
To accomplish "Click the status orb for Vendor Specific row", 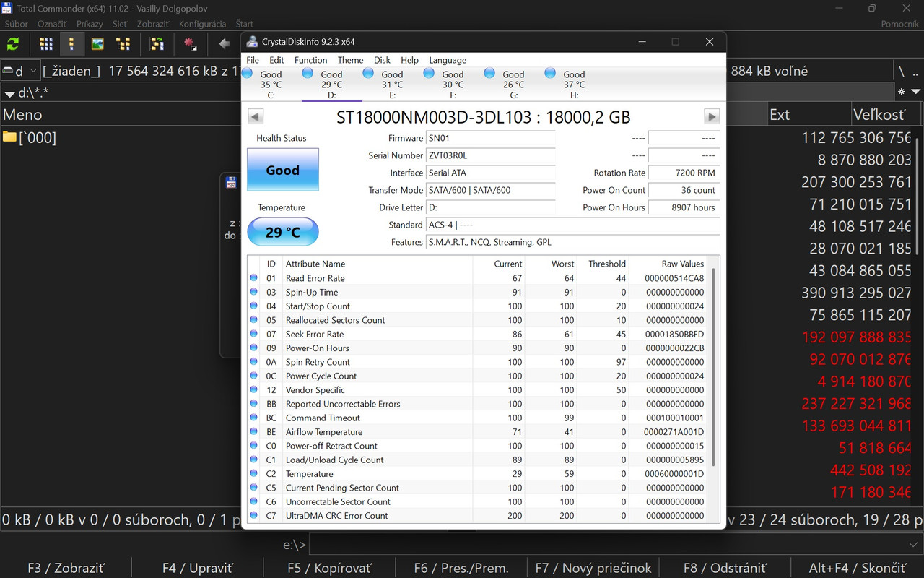I will (x=253, y=390).
